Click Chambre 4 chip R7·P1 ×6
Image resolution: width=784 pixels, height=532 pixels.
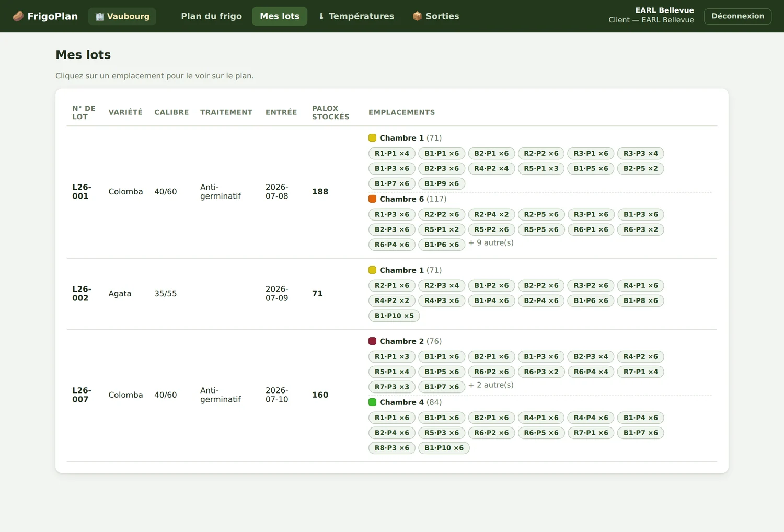[591, 433]
